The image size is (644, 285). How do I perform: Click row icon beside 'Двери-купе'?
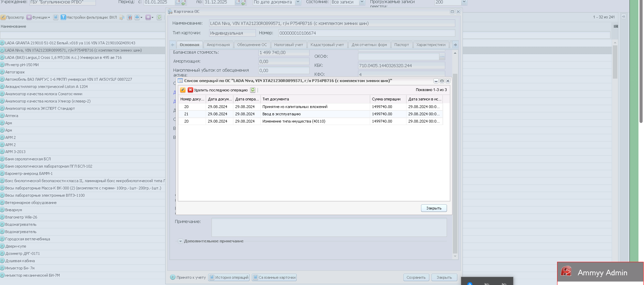(2, 246)
